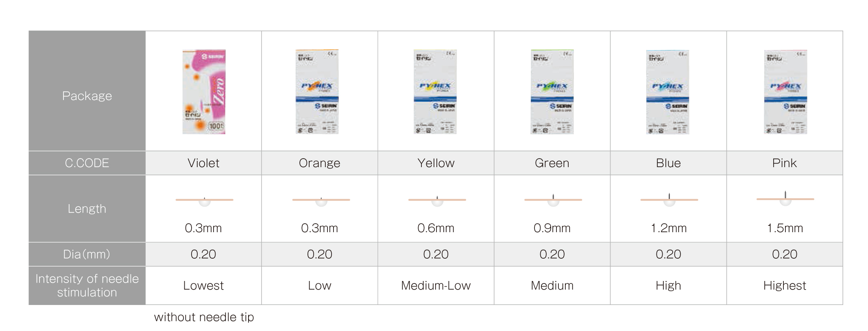Click the Medium-Low intensity cell
Image resolution: width=868 pixels, height=331 pixels.
click(x=436, y=285)
